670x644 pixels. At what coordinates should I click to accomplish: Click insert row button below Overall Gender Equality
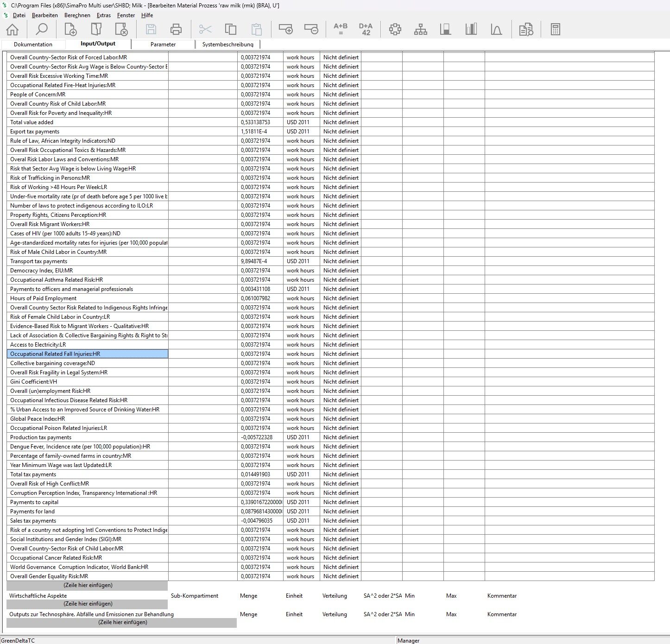tap(88, 585)
